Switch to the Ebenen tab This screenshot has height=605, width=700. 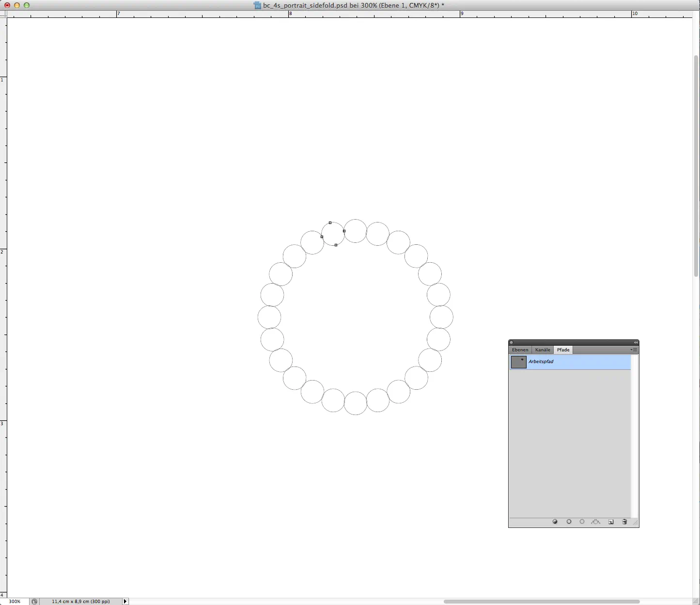pyautogui.click(x=520, y=350)
